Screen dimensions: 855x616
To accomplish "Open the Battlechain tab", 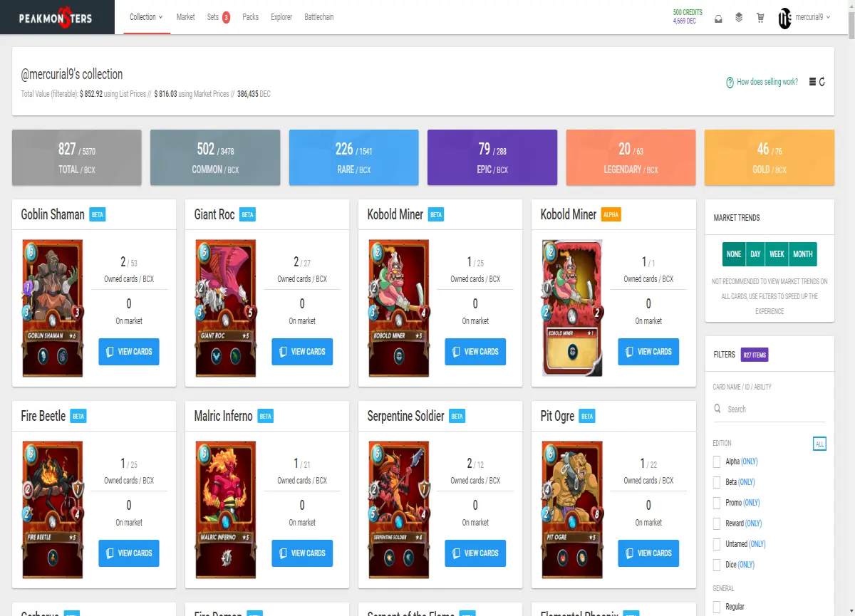I will [x=318, y=17].
